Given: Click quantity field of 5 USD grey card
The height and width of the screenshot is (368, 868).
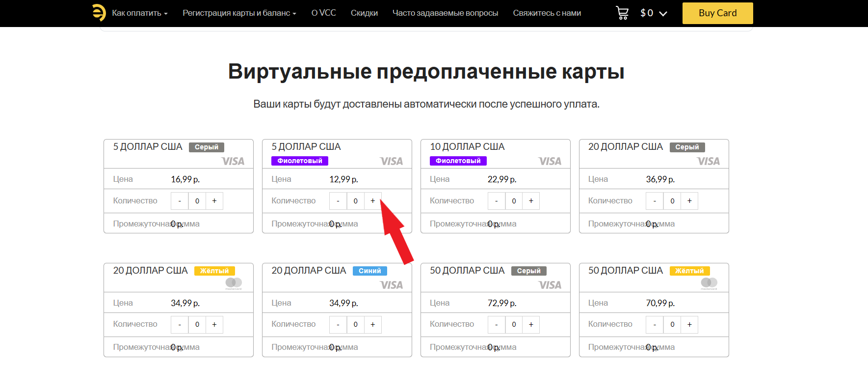Looking at the screenshot, I should [197, 201].
